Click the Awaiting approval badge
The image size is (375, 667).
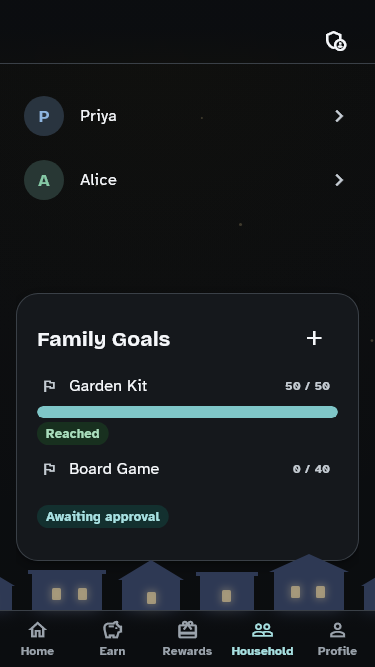pos(103,516)
